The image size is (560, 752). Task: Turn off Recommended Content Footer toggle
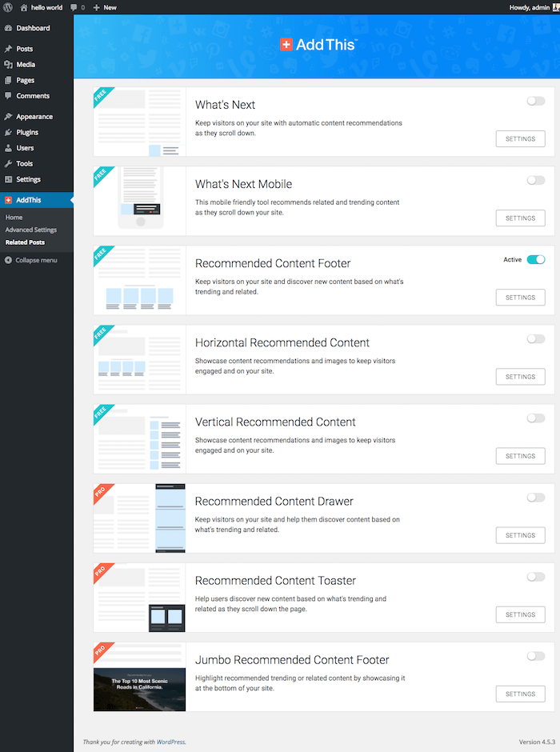[535, 259]
